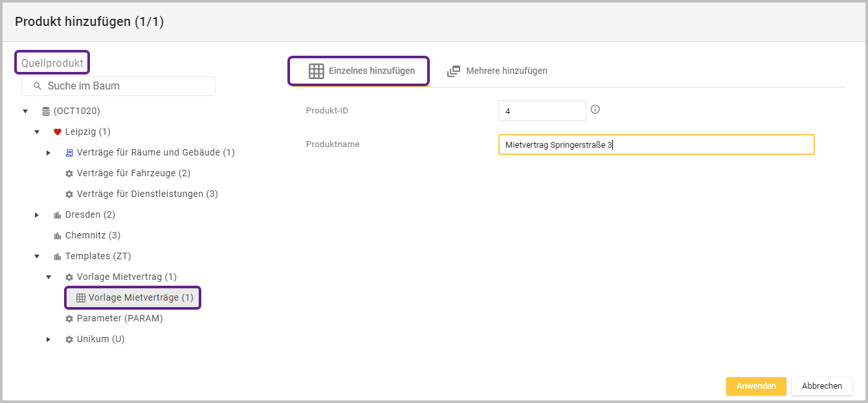Click the magnifier icon in tree search

click(x=38, y=86)
